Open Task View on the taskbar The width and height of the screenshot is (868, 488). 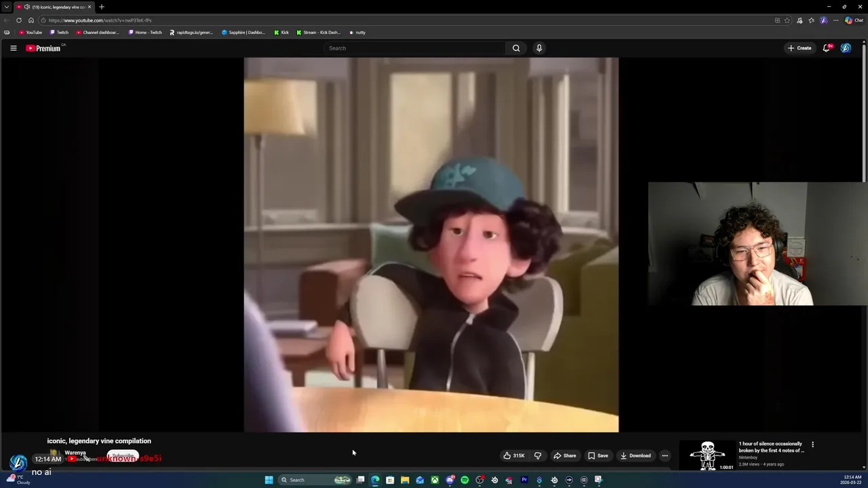point(360,480)
